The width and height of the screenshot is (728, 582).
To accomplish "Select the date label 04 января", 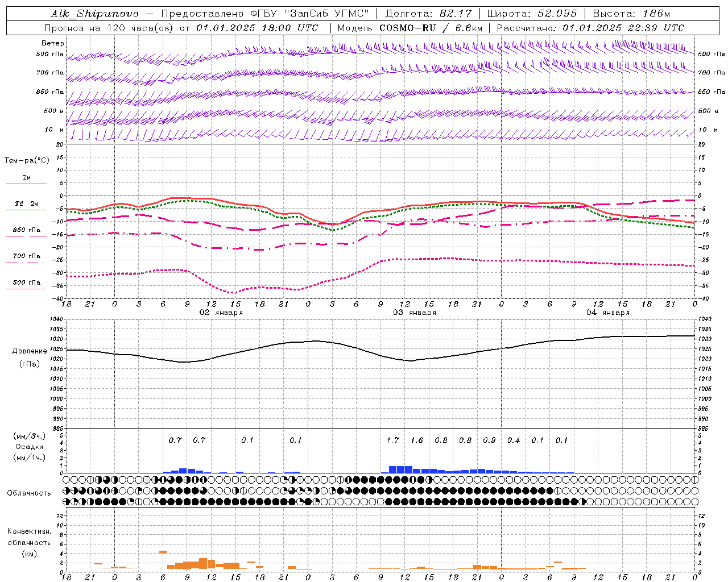I will click(608, 313).
